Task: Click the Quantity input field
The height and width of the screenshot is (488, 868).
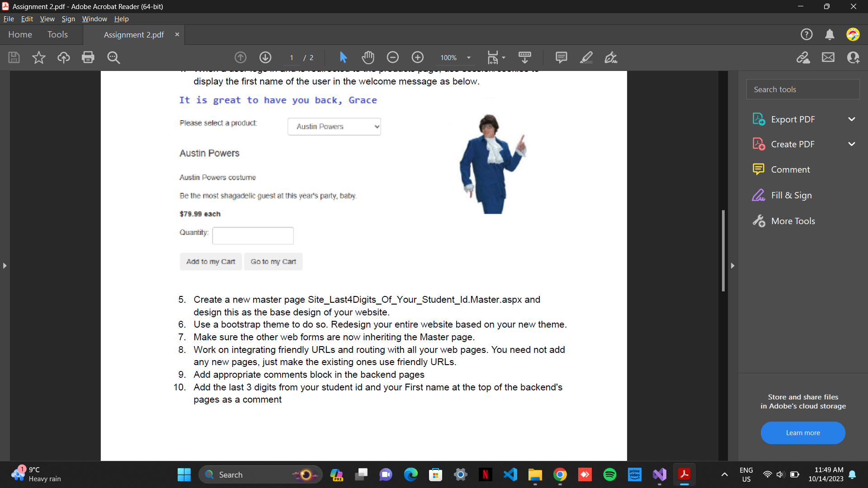Action: pyautogui.click(x=252, y=235)
